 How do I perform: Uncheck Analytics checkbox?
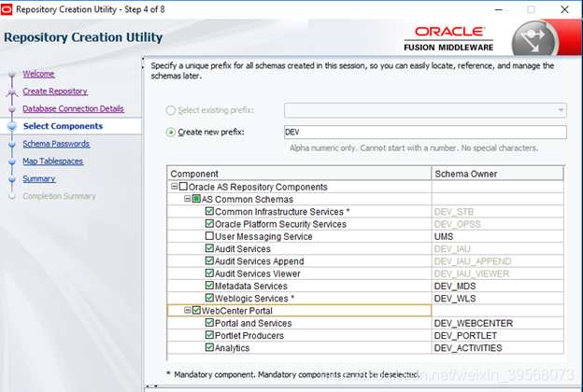click(209, 347)
